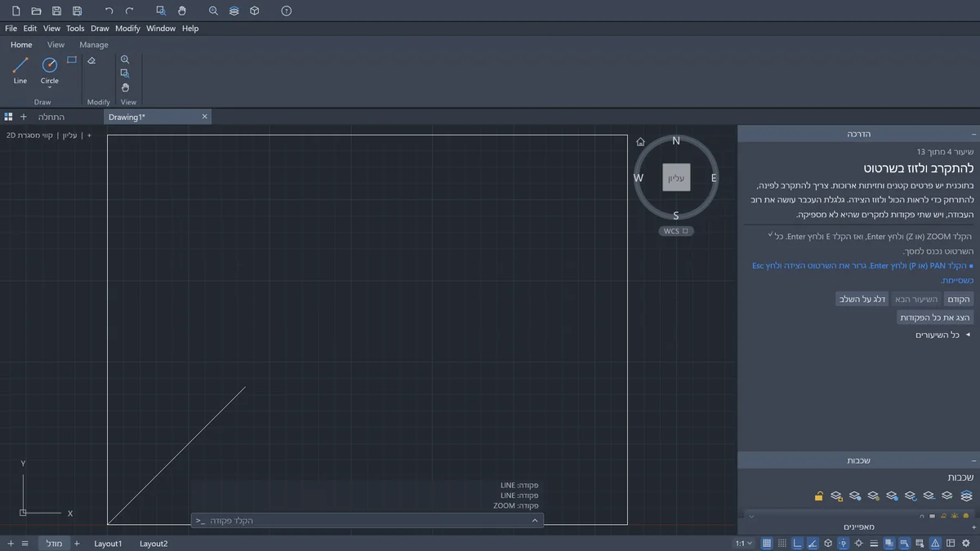
Task: Click the N direction on the compass
Action: 676,140
